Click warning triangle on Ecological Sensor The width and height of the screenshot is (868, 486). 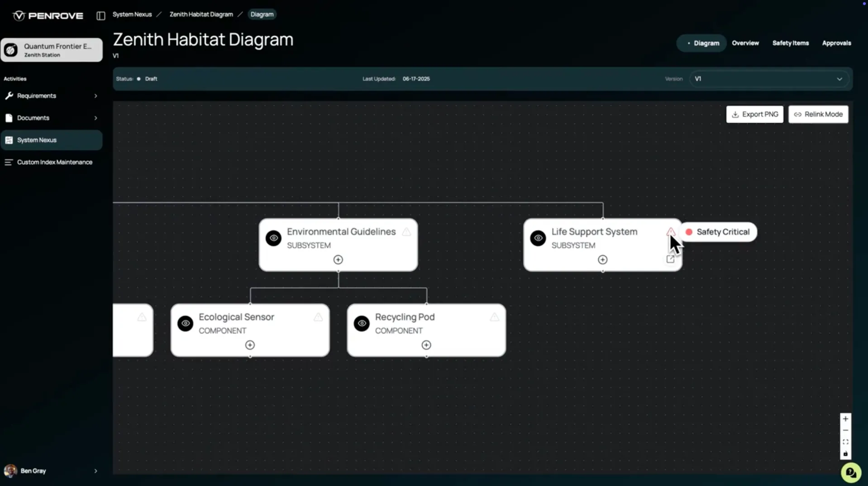[x=318, y=317]
